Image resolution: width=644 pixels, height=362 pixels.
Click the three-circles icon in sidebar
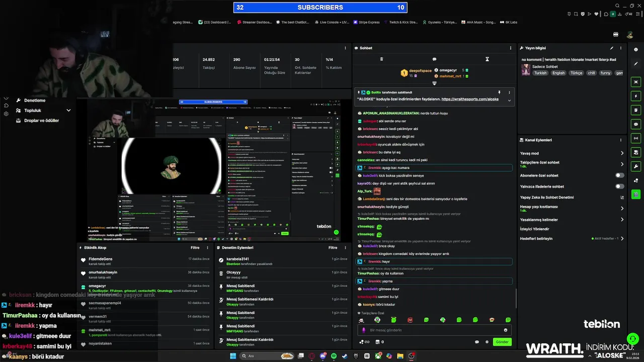[636, 180]
